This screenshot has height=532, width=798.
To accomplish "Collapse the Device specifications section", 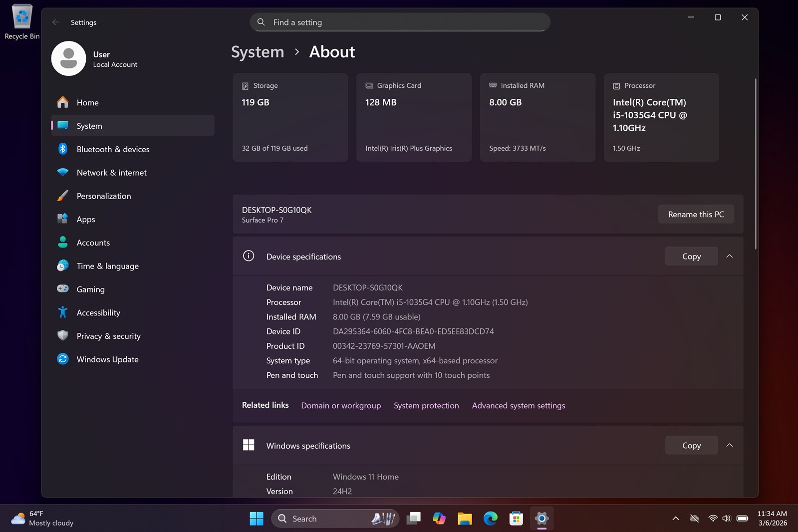I will coord(729,256).
